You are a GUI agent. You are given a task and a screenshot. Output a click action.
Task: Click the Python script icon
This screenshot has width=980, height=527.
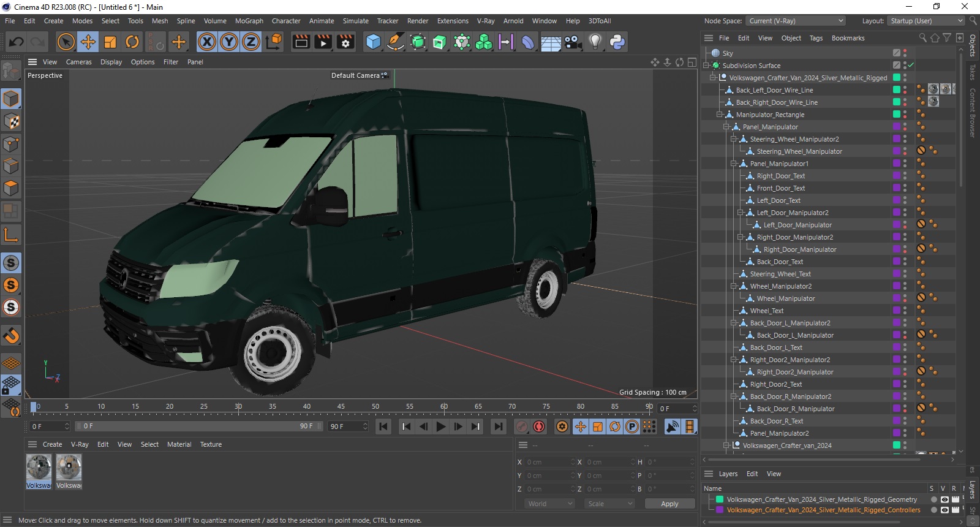point(617,42)
